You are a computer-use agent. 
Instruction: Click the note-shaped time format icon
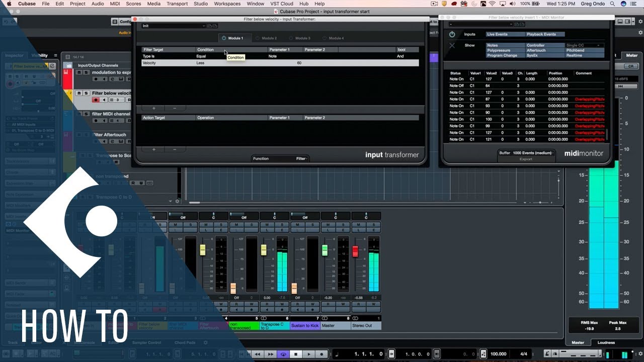pyautogui.click(x=336, y=354)
